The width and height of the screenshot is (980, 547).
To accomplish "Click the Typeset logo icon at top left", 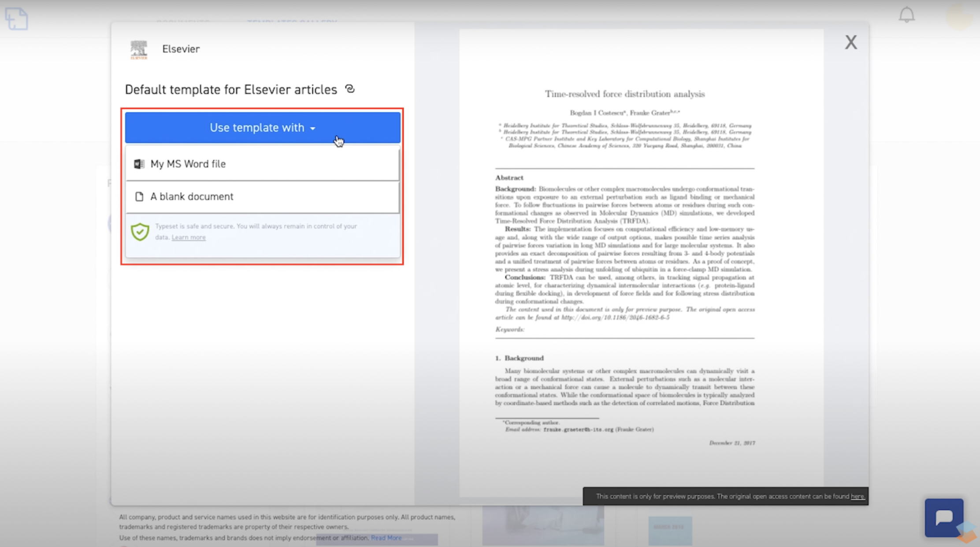I will (16, 18).
